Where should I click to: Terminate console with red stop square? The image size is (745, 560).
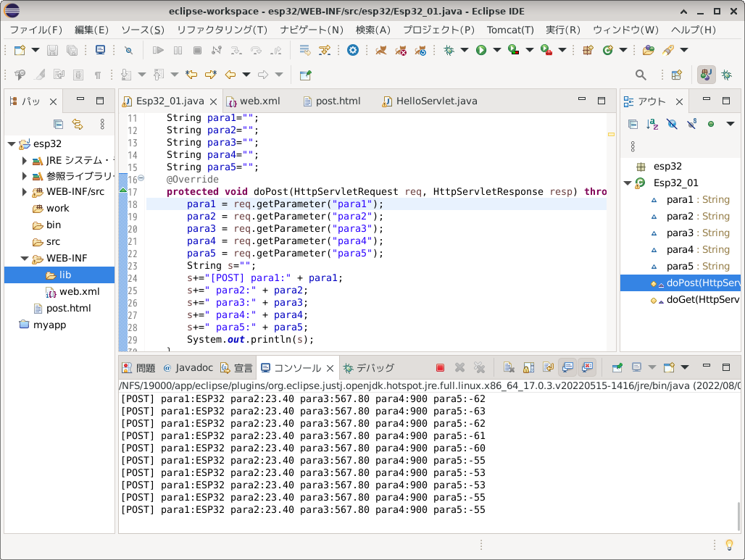pos(440,367)
